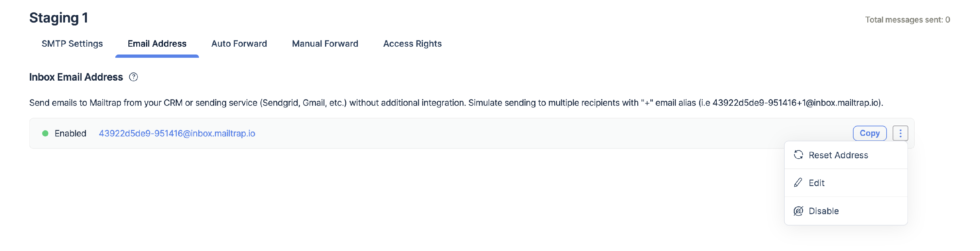Click the pencil icon for Edit

point(798,183)
